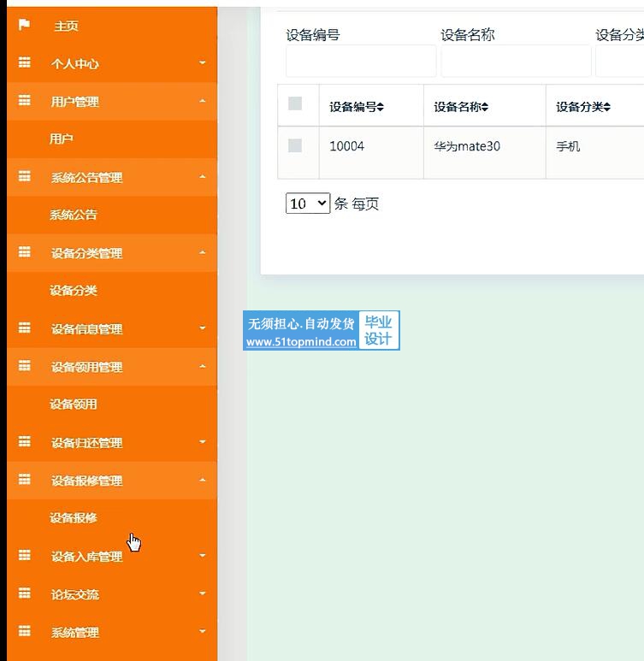
Task: Collapse the 设备分类管理 menu arrow
Action: [203, 253]
